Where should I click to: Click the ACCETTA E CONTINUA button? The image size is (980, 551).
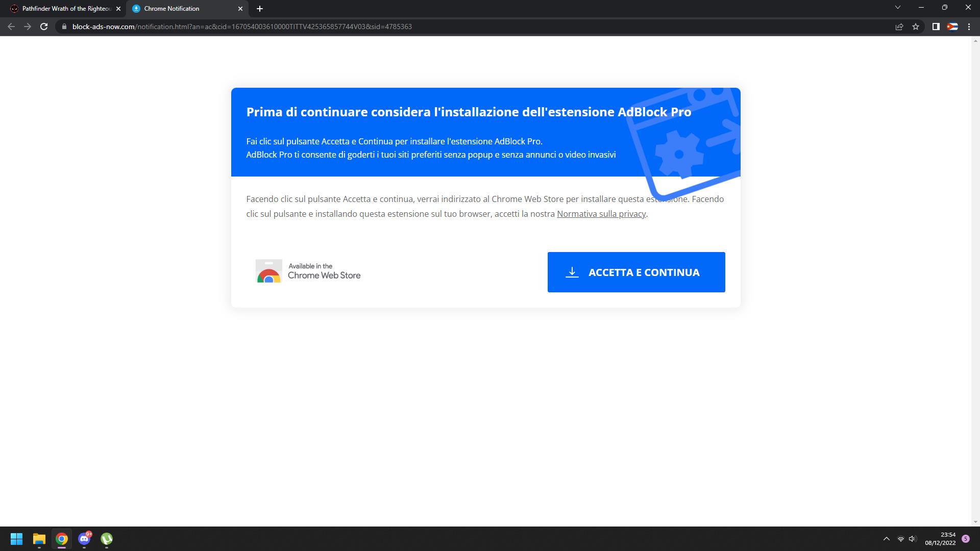point(636,272)
